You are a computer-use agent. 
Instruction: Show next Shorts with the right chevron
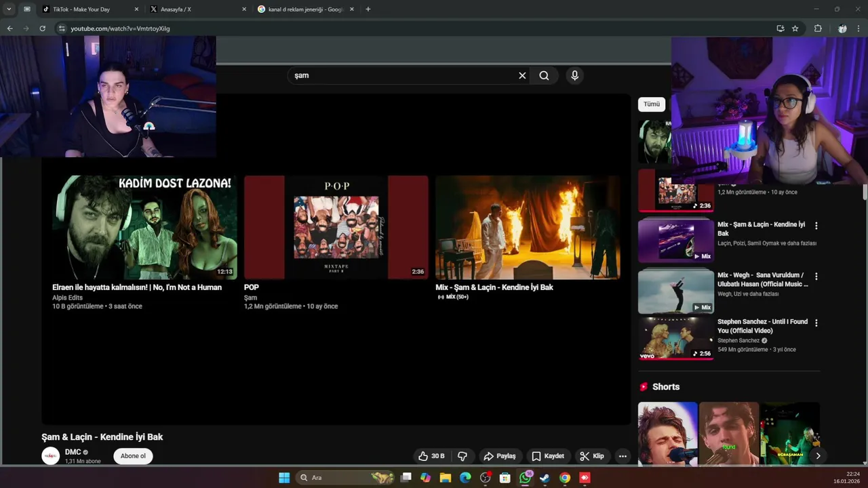click(x=818, y=455)
